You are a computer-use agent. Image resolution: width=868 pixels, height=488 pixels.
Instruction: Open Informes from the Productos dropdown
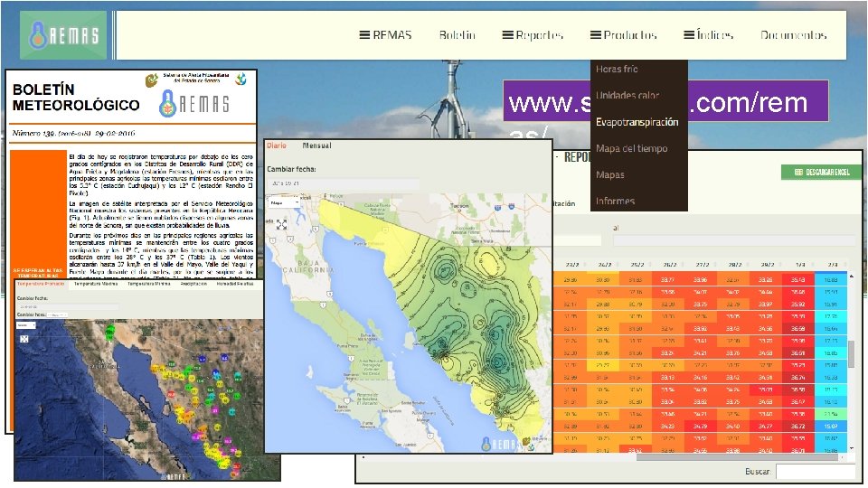click(x=615, y=201)
